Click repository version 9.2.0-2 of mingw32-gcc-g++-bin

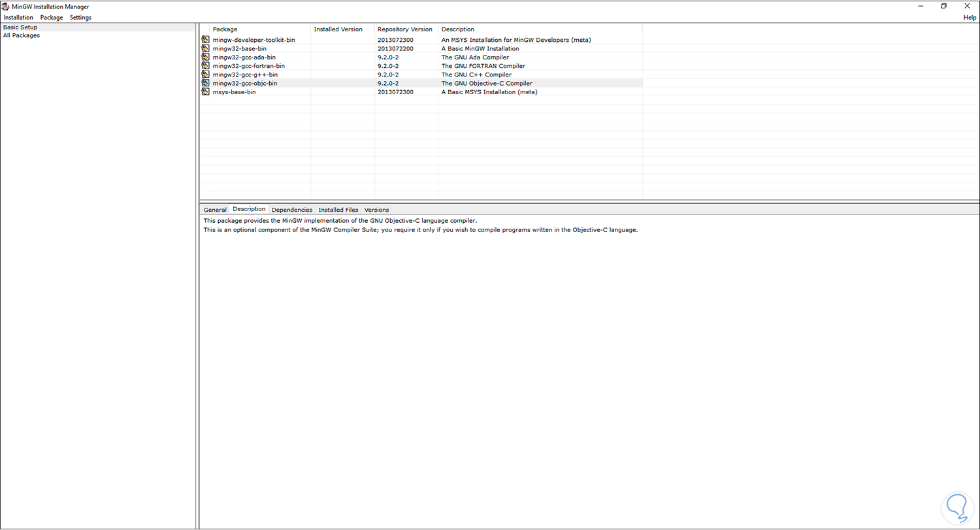pyautogui.click(x=388, y=75)
